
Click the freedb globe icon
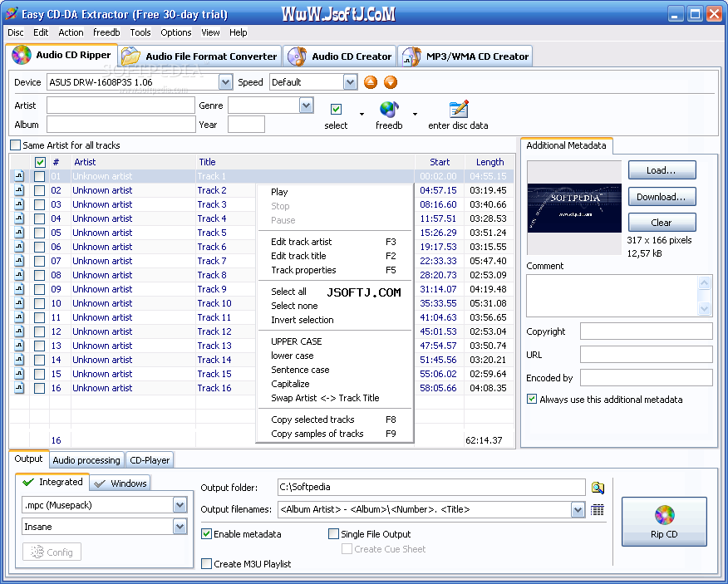click(389, 109)
